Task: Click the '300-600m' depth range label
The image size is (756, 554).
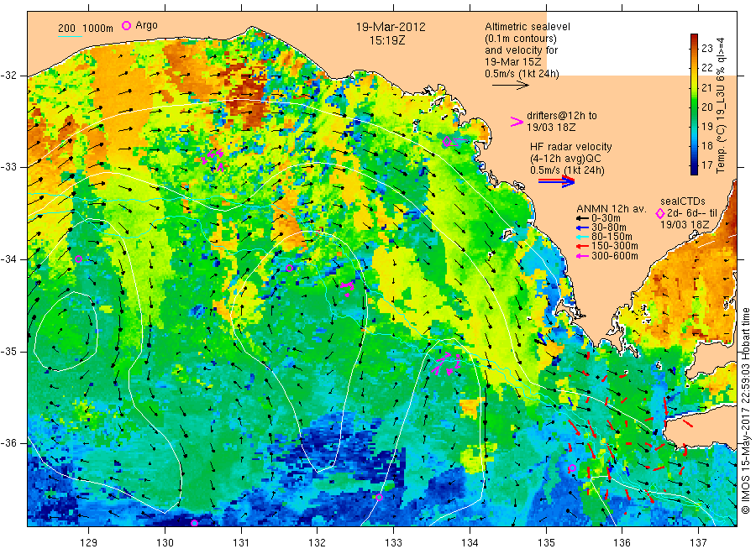Action: tap(615, 256)
